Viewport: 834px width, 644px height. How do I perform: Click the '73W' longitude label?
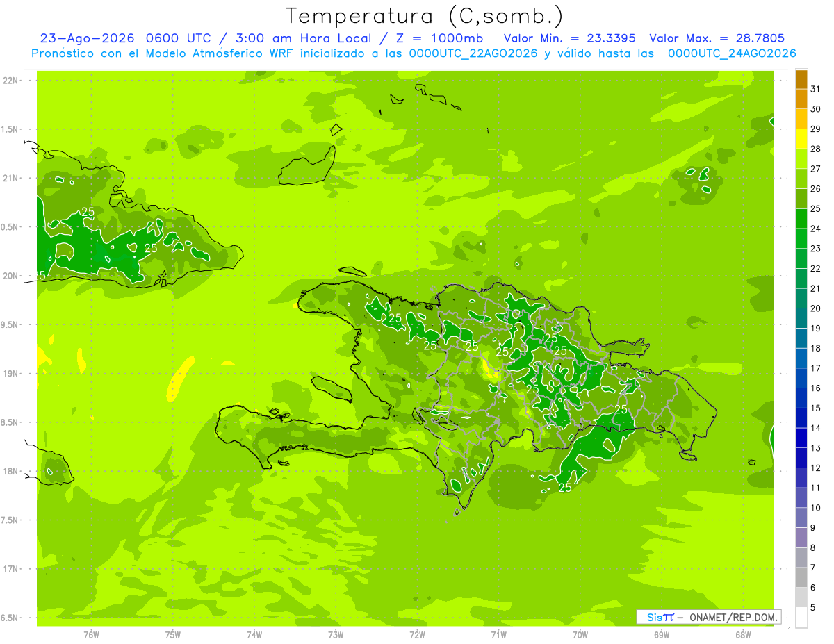pyautogui.click(x=336, y=634)
